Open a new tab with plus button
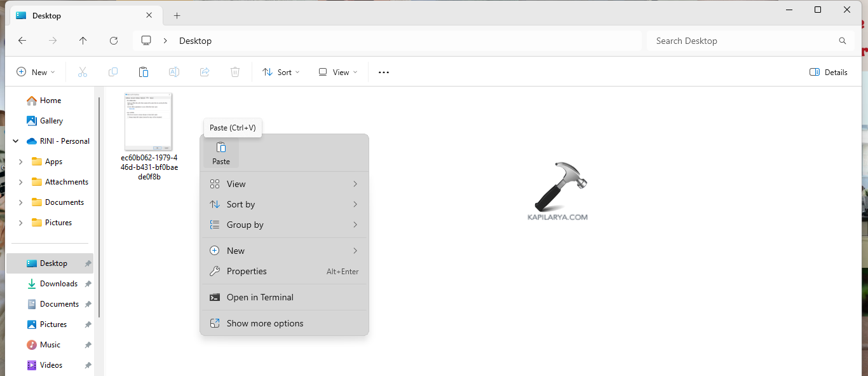868x376 pixels. pos(177,15)
